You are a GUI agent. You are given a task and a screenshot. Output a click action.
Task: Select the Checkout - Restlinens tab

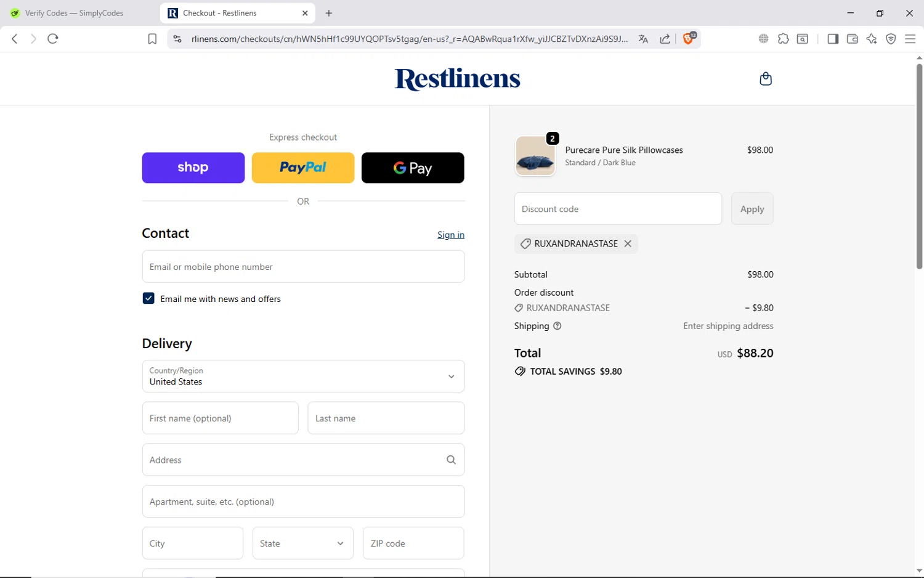pos(237,13)
